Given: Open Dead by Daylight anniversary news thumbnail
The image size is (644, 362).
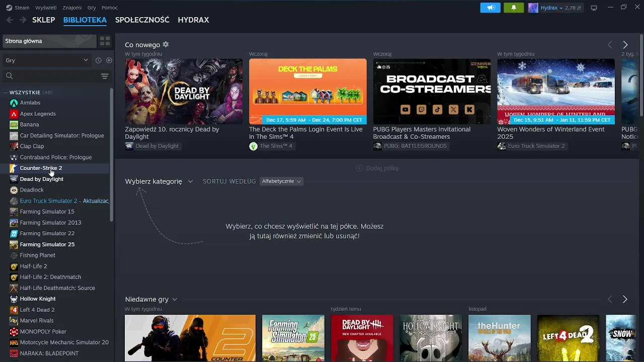Looking at the screenshot, I should 184,92.
